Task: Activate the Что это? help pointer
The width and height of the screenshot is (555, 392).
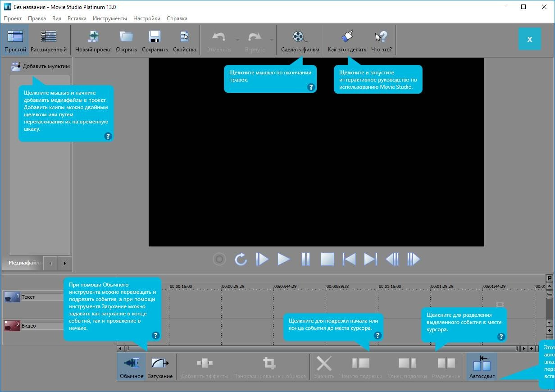Action: click(382, 41)
